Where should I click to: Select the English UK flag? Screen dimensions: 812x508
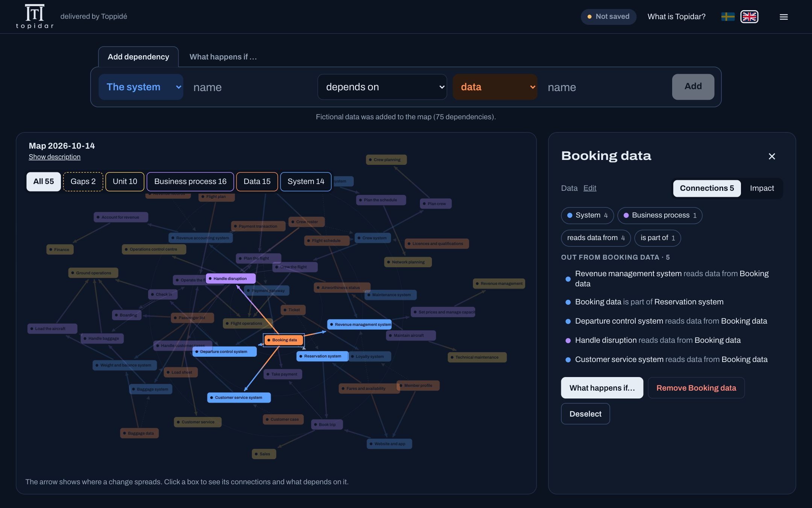tap(749, 17)
